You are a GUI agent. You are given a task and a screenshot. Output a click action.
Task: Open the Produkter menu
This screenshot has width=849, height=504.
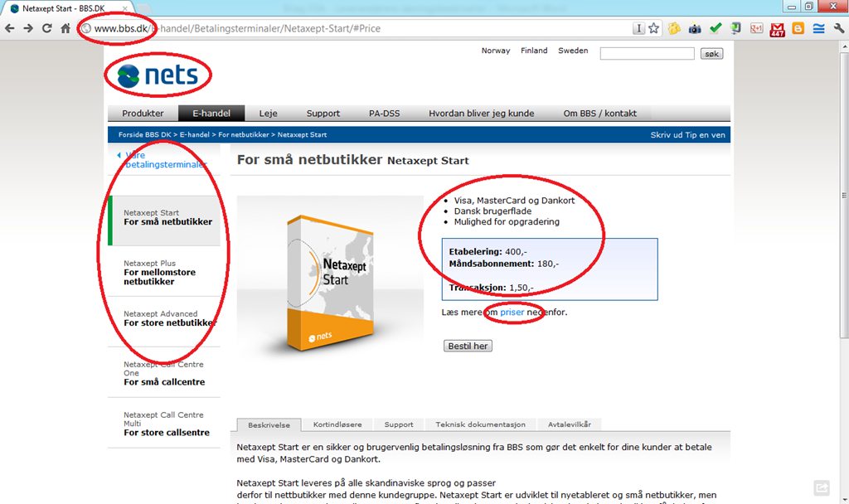[143, 113]
